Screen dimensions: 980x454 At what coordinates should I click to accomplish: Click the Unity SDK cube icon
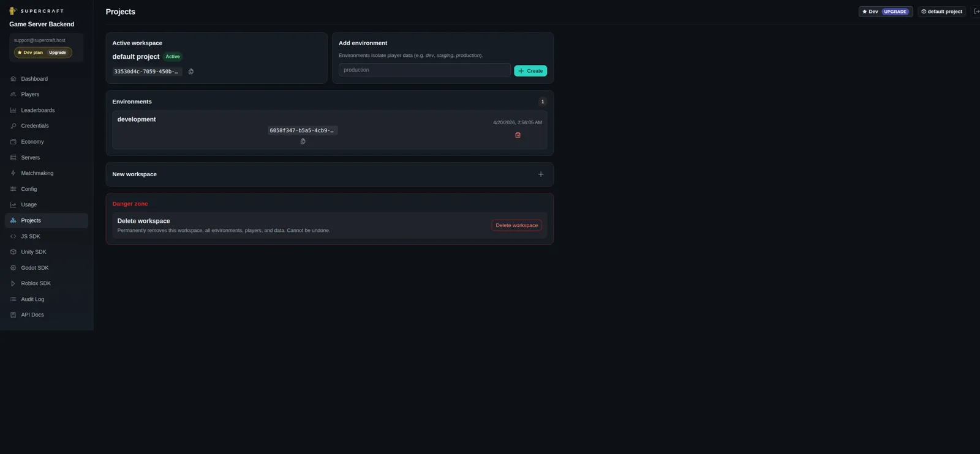13,252
